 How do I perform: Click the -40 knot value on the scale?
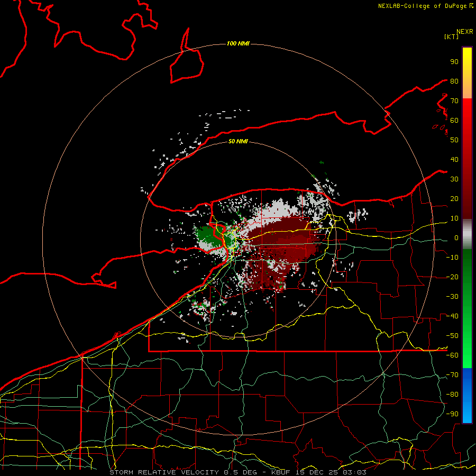click(x=452, y=316)
